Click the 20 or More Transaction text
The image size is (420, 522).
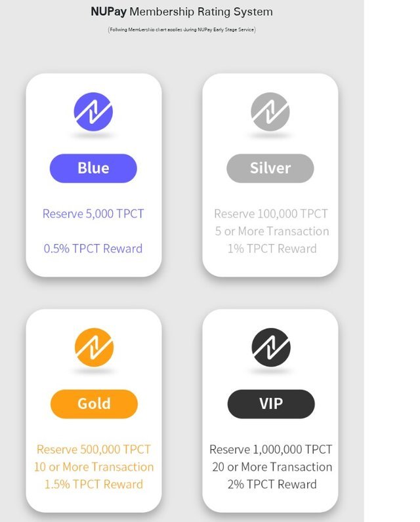(x=272, y=467)
